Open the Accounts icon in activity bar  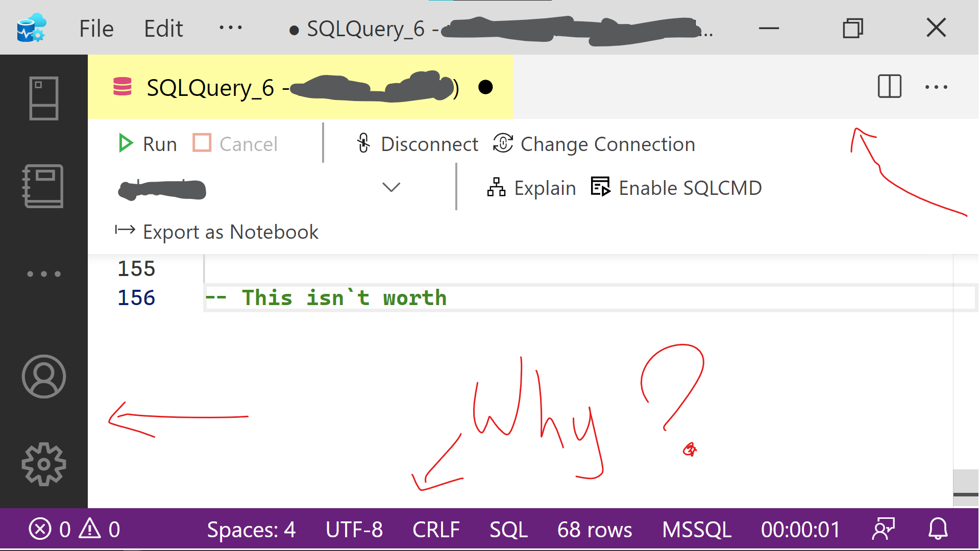coord(44,377)
